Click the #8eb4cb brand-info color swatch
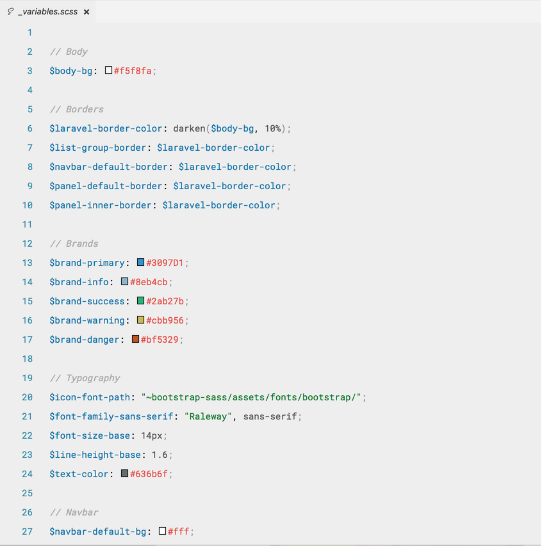Viewport: 541px width, 546px height. [124, 281]
